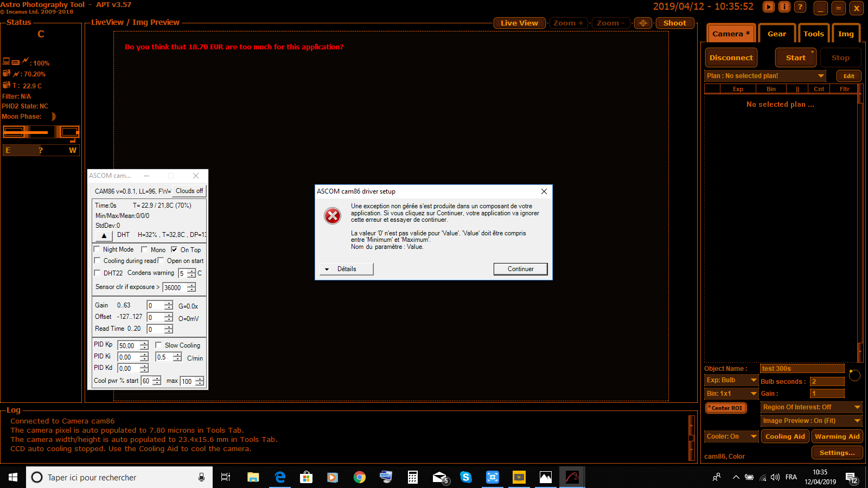This screenshot has height=488, width=868.
Task: Click the Gain value stepper in ASCOM window
Action: tap(169, 306)
